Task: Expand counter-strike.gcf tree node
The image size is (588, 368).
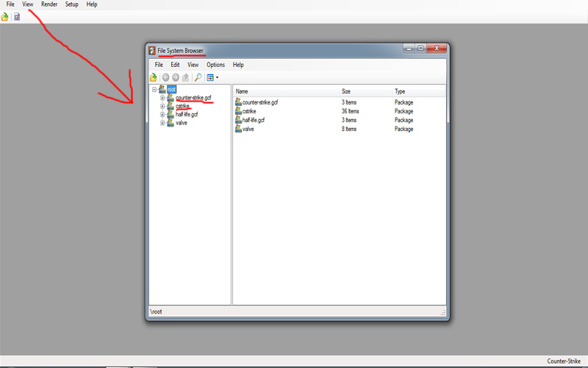Action: tap(162, 98)
